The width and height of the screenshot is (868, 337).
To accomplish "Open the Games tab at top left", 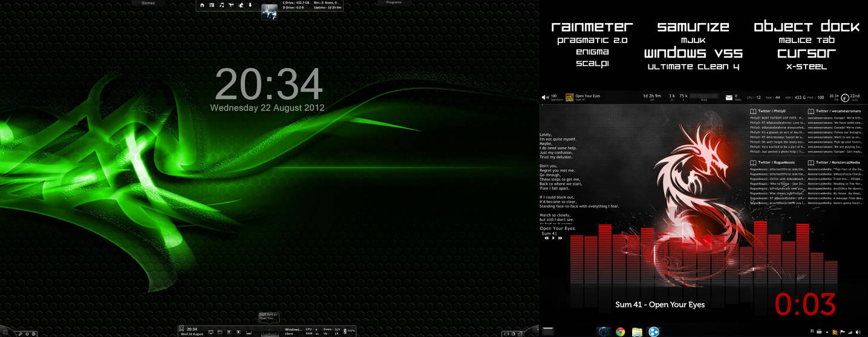I will [x=148, y=3].
